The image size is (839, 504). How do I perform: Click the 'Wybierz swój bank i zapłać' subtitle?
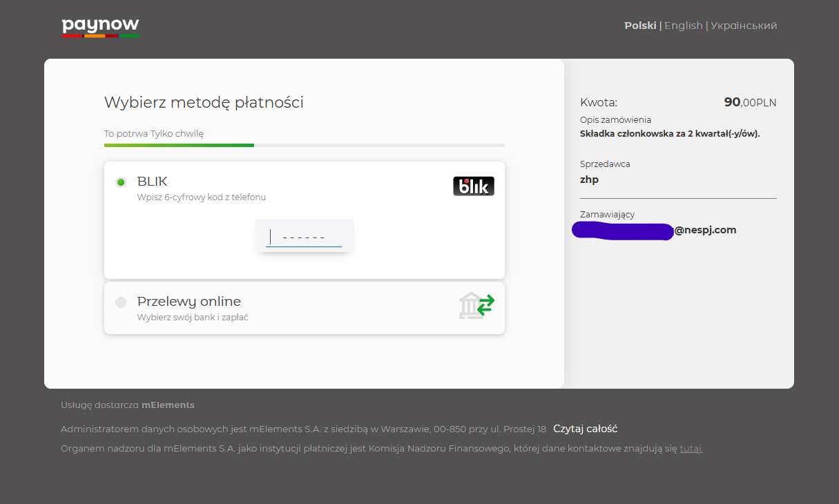point(192,318)
